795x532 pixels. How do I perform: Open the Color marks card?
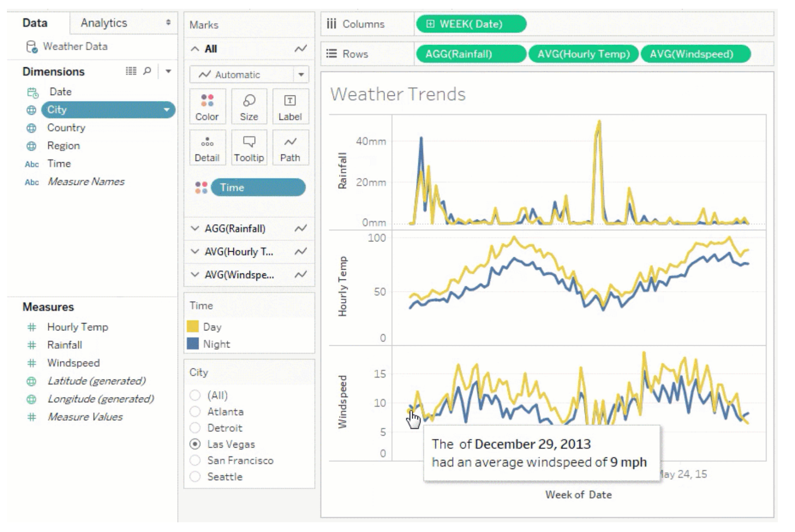click(207, 107)
